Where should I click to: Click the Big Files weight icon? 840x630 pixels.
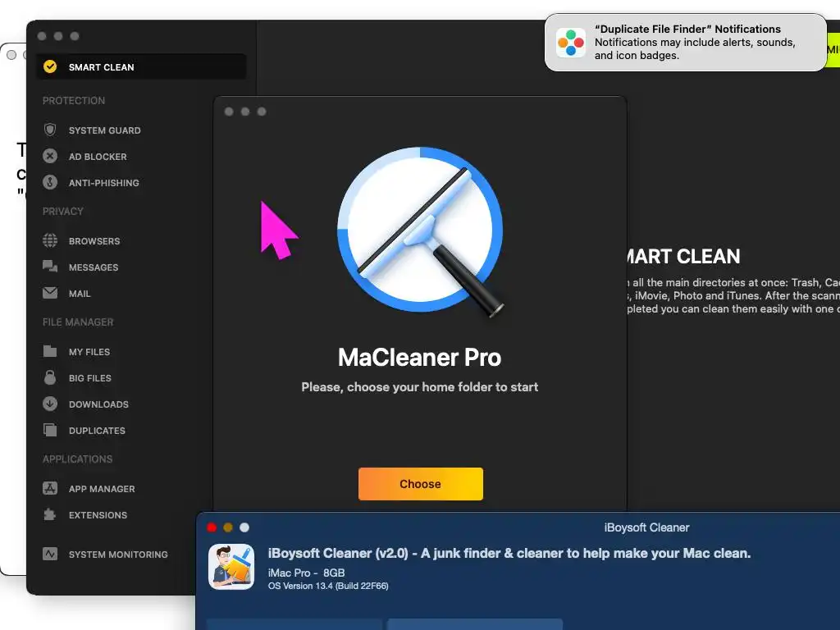[50, 377]
